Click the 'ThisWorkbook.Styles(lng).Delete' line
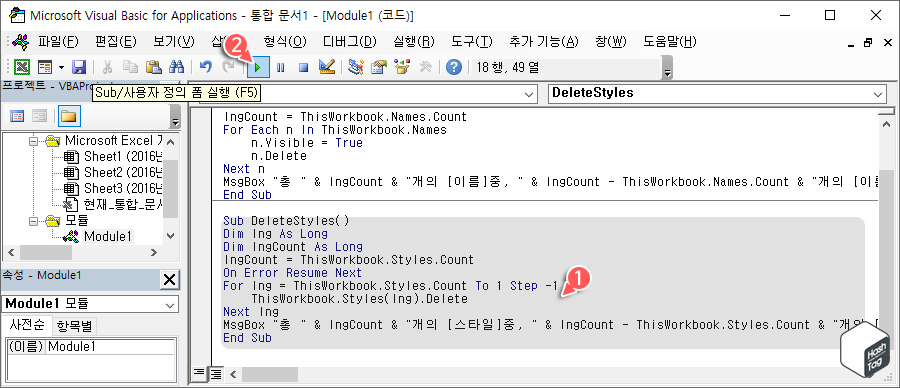The width and height of the screenshot is (900, 388). coord(359,299)
